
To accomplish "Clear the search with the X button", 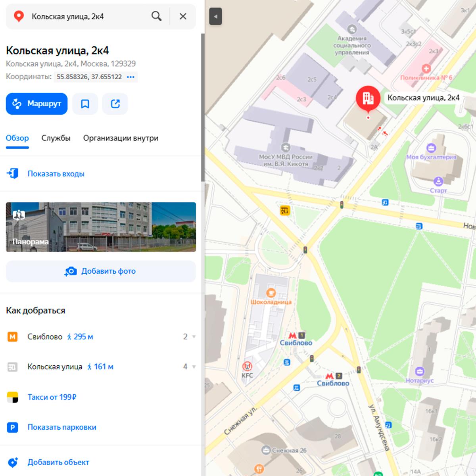I will [x=183, y=16].
